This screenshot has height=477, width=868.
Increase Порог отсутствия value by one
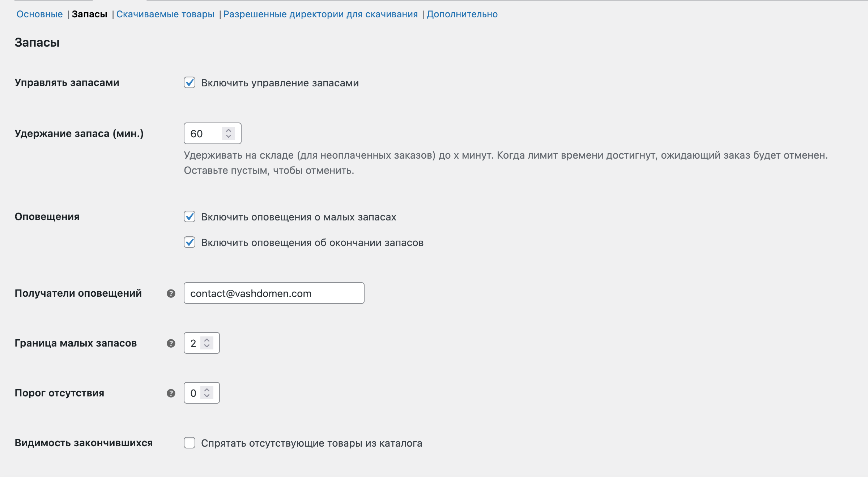pos(207,390)
